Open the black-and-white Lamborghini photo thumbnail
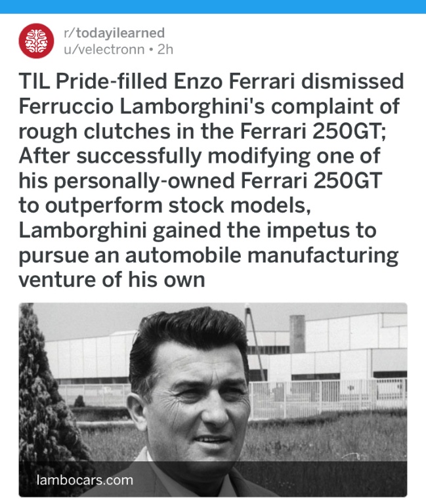 [213, 400]
